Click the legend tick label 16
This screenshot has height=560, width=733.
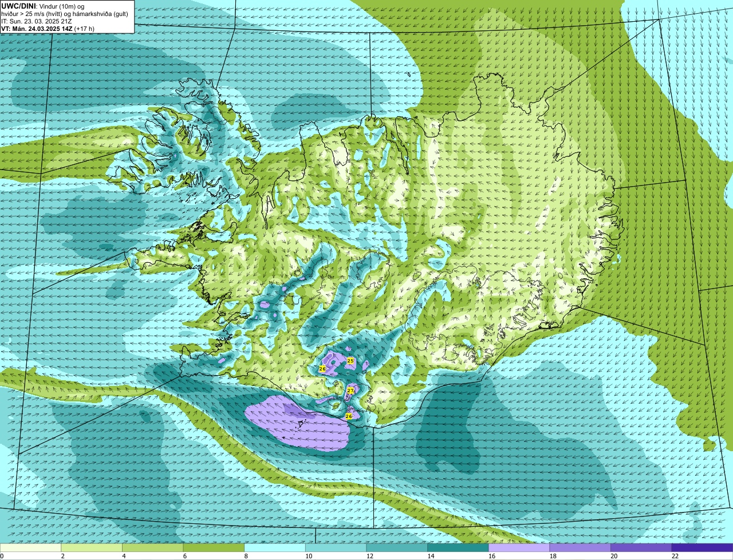click(x=492, y=556)
